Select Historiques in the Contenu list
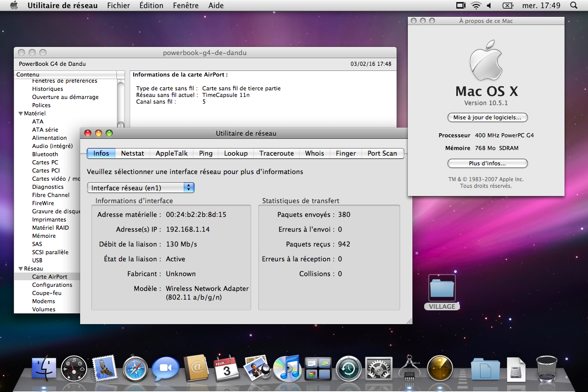The height and width of the screenshot is (392, 588). [47, 89]
